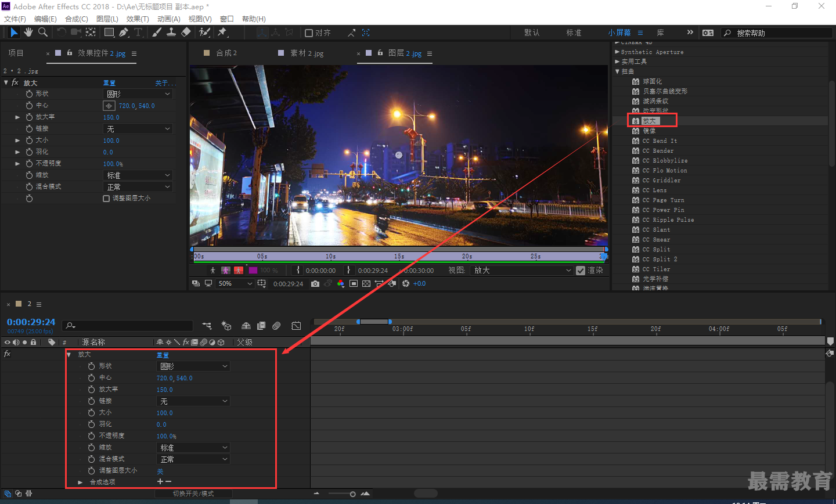The image size is (836, 504).
Task: Click the 切换开关/模式 button
Action: click(x=193, y=494)
